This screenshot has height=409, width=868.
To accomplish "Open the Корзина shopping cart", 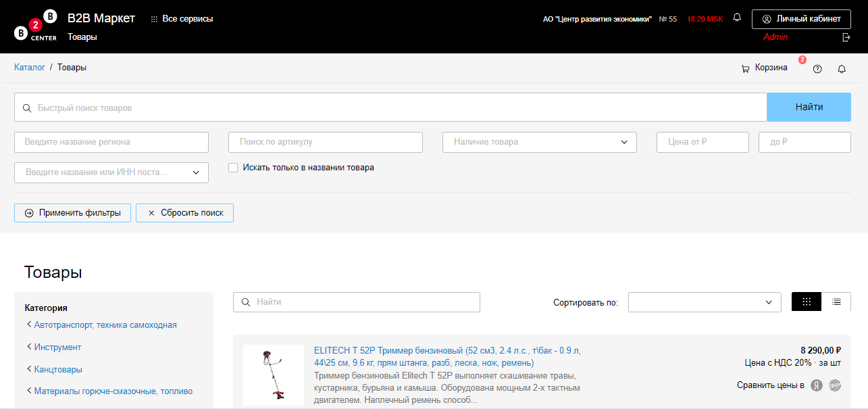I will [765, 68].
